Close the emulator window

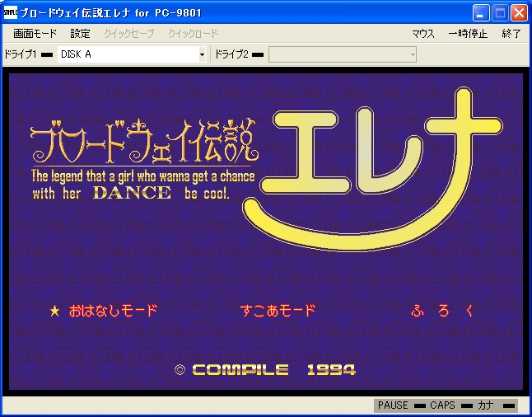click(x=519, y=13)
